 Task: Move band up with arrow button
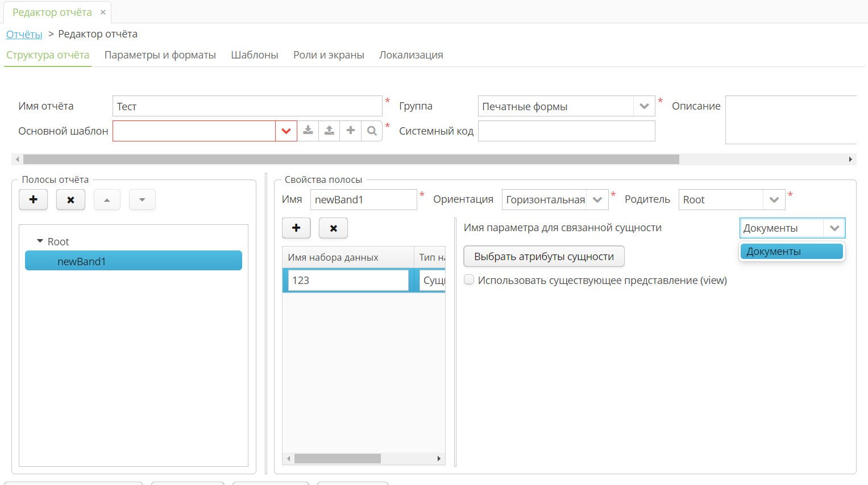(107, 199)
